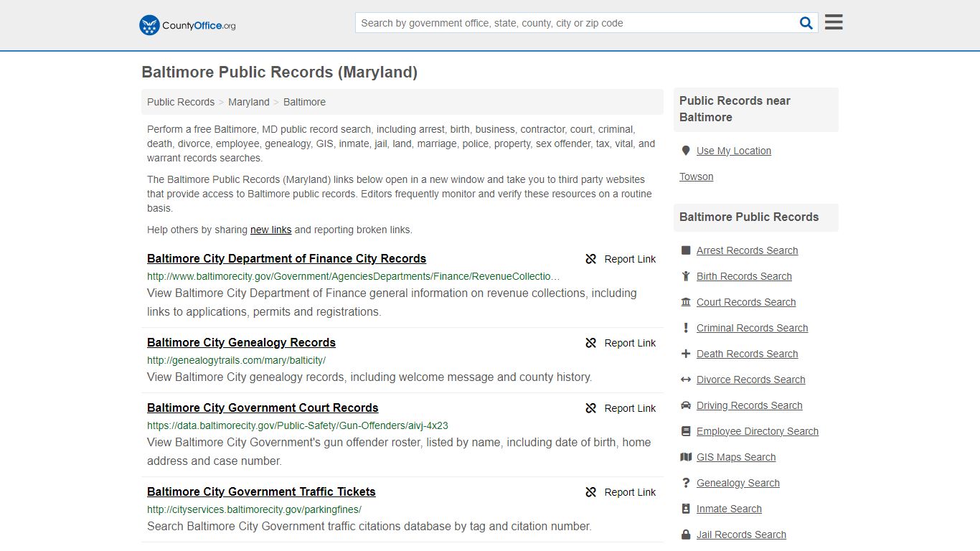Open Court Records Search link

[746, 302]
